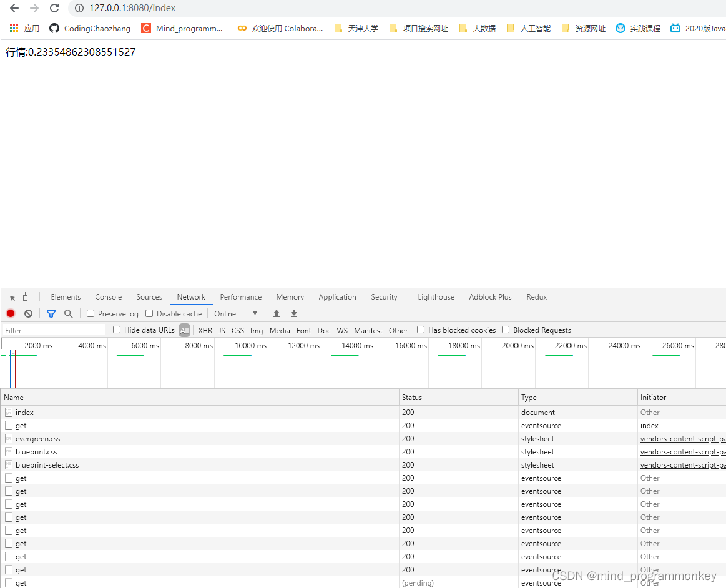Switch to the Security tab

[x=384, y=296]
